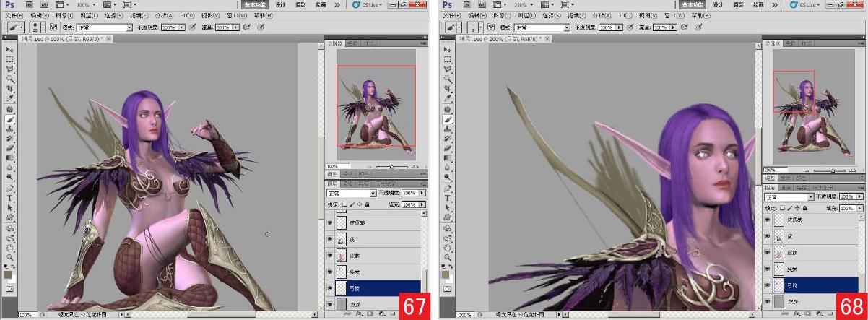The height and width of the screenshot is (320, 868).
Task: Select the Crop tool in left window toolbox
Action: point(10,87)
